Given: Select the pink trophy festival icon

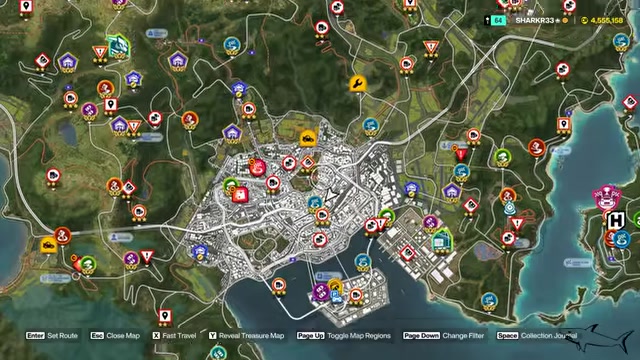Looking at the screenshot, I should pos(607,197).
